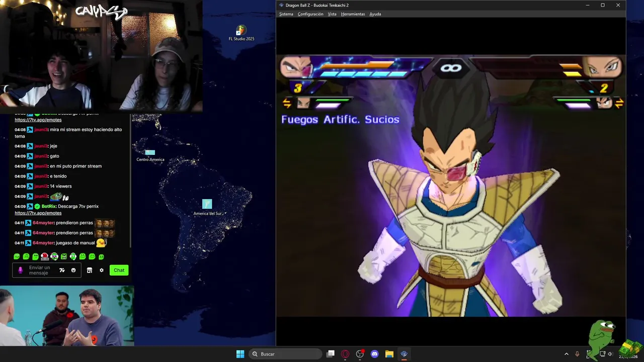This screenshot has width=644, height=362.
Task: Open the FL Studio 2025 desktop shortcut
Action: click(x=242, y=33)
